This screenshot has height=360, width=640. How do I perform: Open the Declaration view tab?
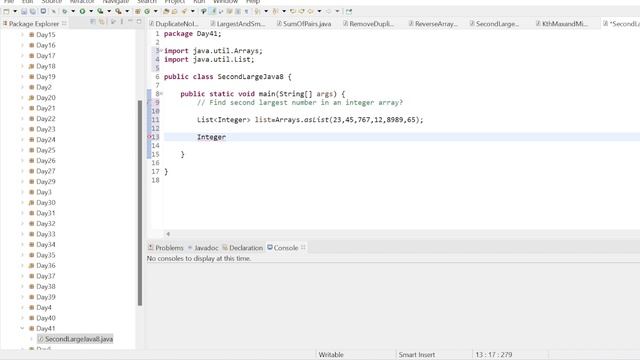click(242, 248)
